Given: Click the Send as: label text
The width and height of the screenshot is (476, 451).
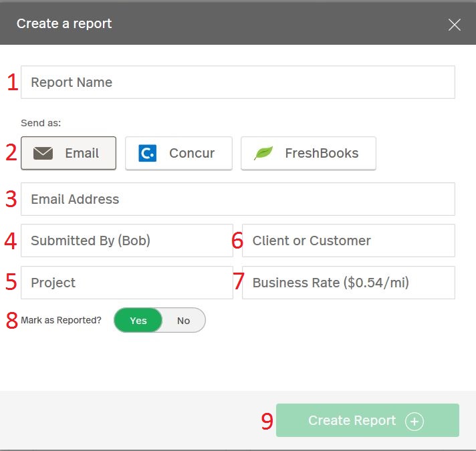Looking at the screenshot, I should [41, 123].
